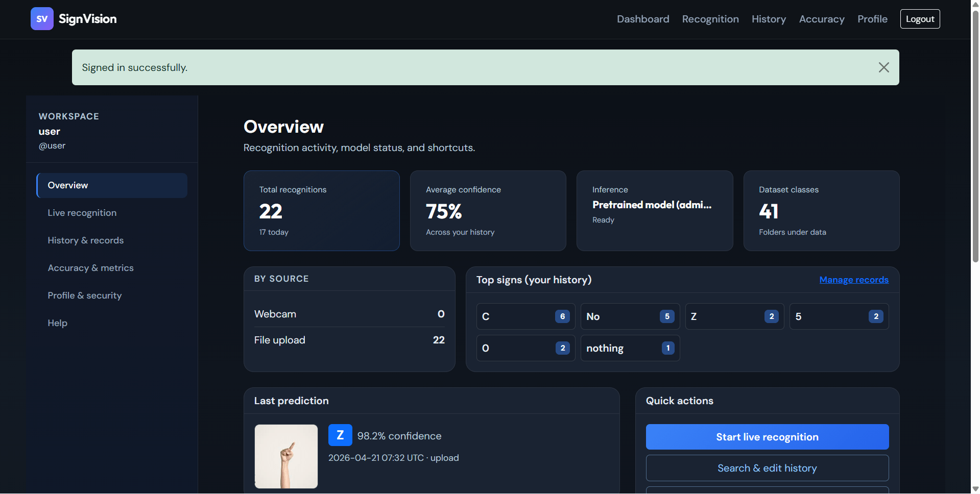Select the 'nothing' top sign chip
This screenshot has width=980, height=494.
tap(630, 348)
